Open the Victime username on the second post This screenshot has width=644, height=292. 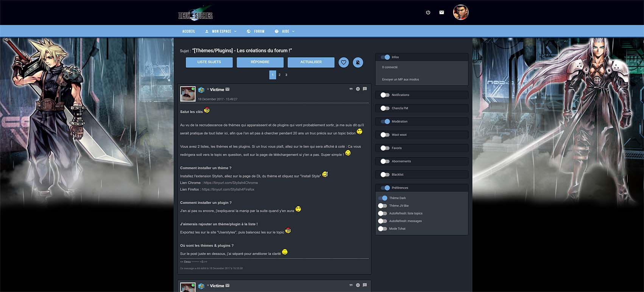[x=217, y=286]
